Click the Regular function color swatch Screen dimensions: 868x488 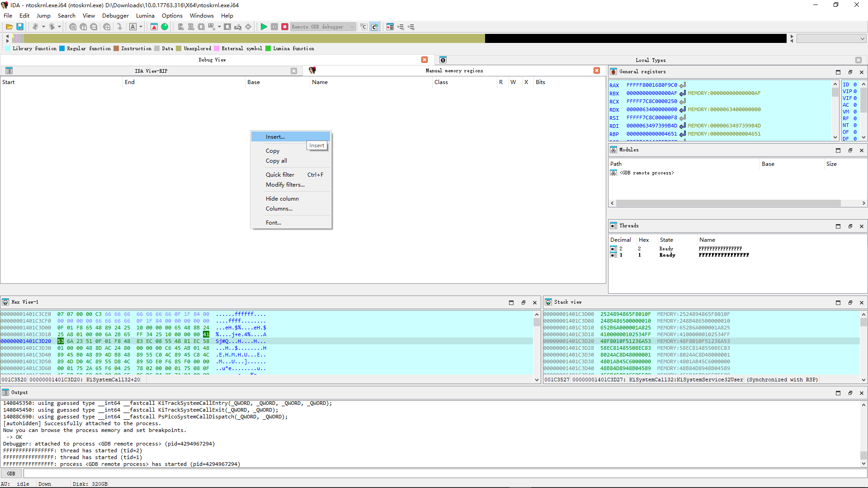[x=62, y=48]
